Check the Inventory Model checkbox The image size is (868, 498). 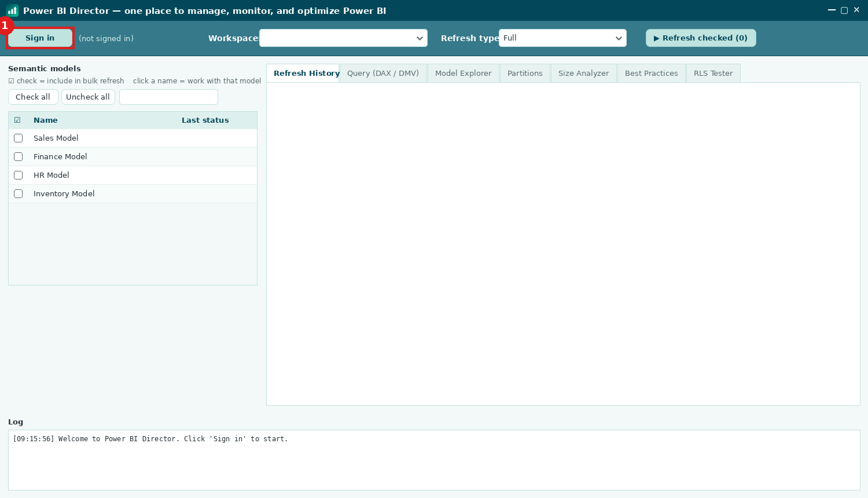(19, 194)
